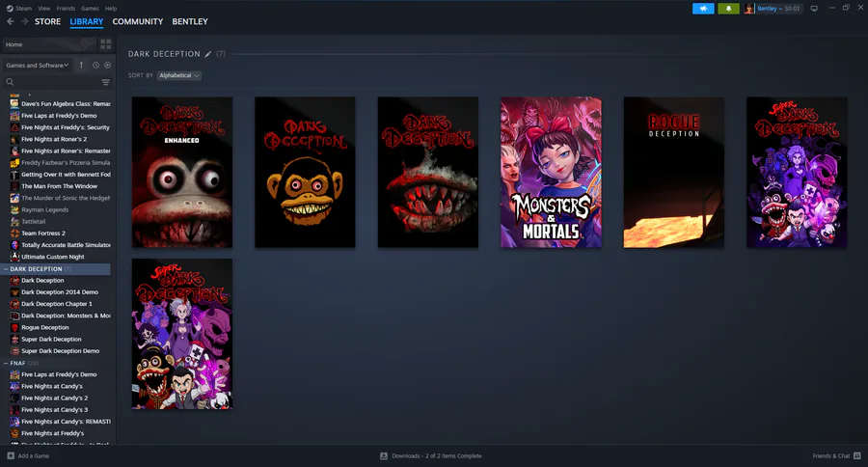Click the library search field
The width and height of the screenshot is (868, 467).
50,82
